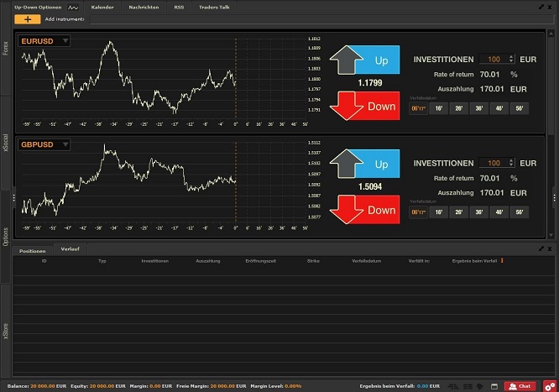Click the chart wave icon beside Up-Down Optionen

pos(73,8)
